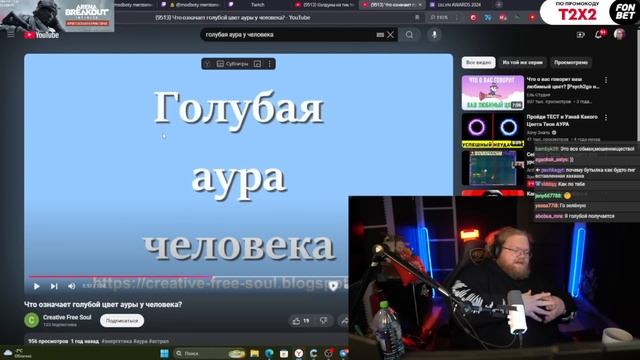Bookmark the page from the address bar
This screenshot has width=640, height=360.
coord(417,18)
